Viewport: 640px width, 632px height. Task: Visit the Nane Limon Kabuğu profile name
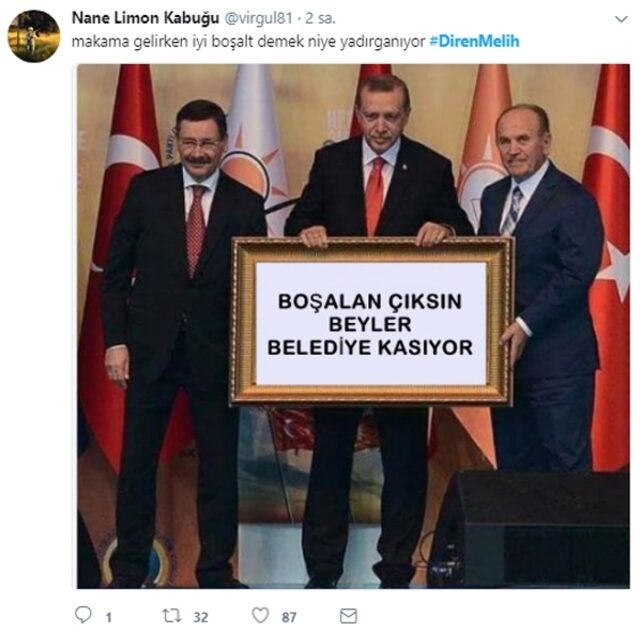146,18
